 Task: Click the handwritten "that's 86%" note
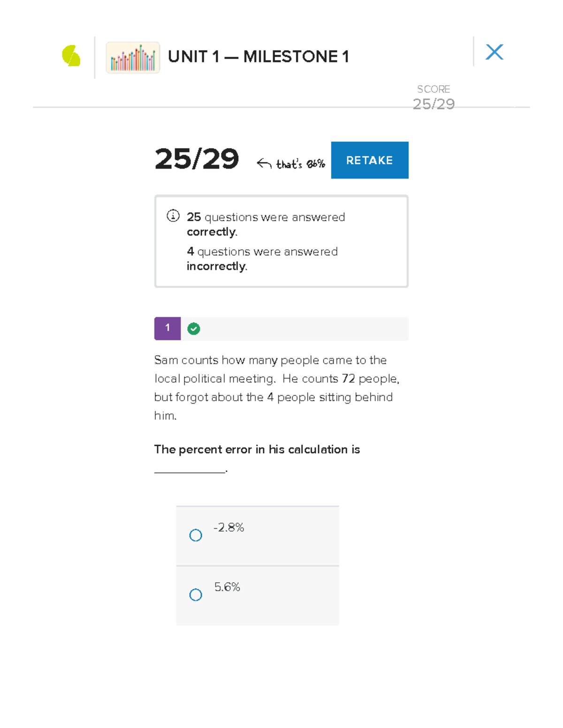tap(300, 164)
